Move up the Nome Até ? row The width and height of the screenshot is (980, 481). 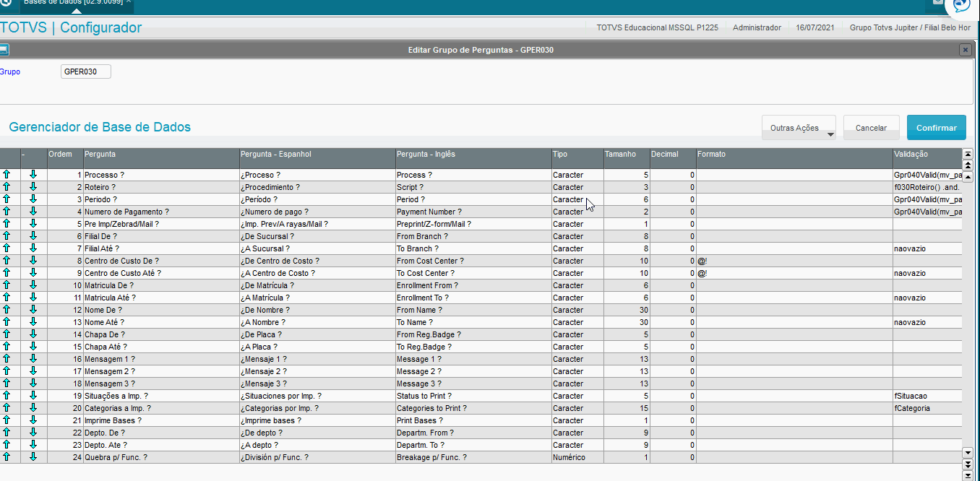(x=7, y=322)
